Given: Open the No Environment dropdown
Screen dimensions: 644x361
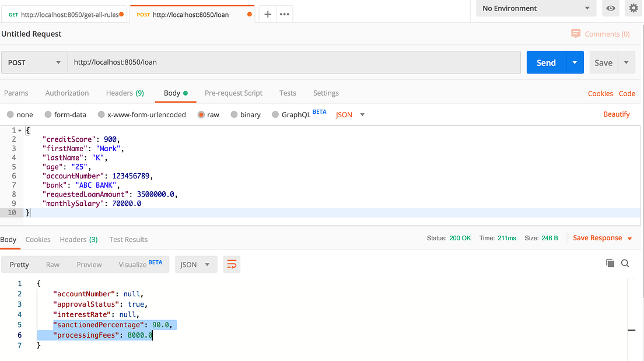Looking at the screenshot, I should click(x=535, y=9).
